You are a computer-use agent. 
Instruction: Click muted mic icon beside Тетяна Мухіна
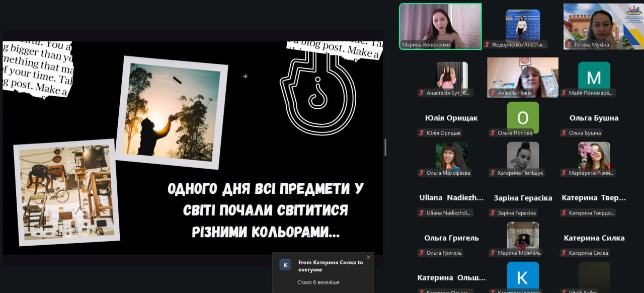(x=569, y=45)
